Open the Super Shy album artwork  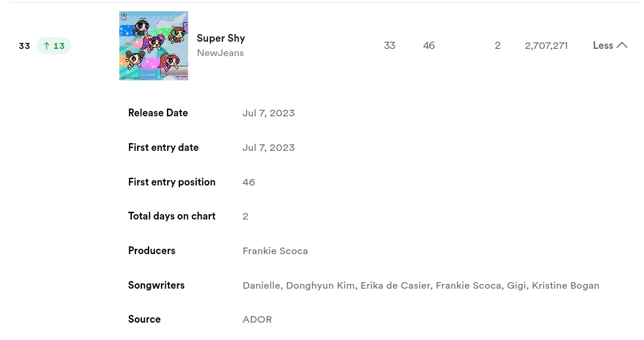point(154,45)
